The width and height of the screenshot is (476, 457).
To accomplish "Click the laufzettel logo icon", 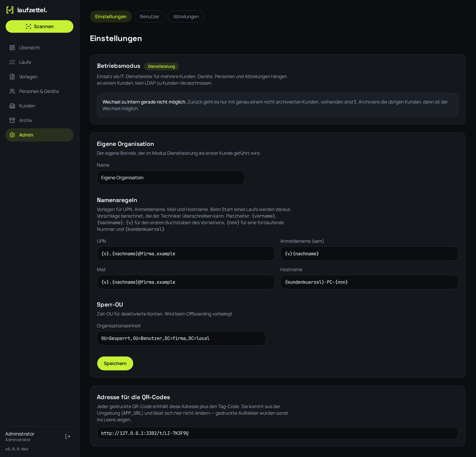I will click(x=10, y=10).
